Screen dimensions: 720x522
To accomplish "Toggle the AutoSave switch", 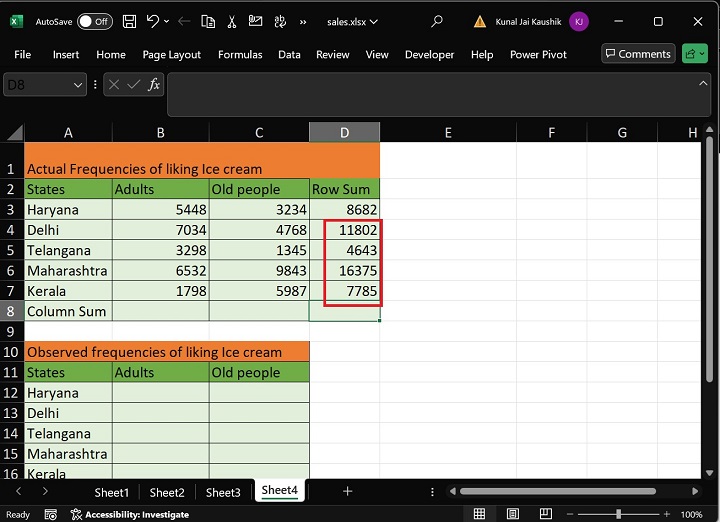I will [94, 21].
